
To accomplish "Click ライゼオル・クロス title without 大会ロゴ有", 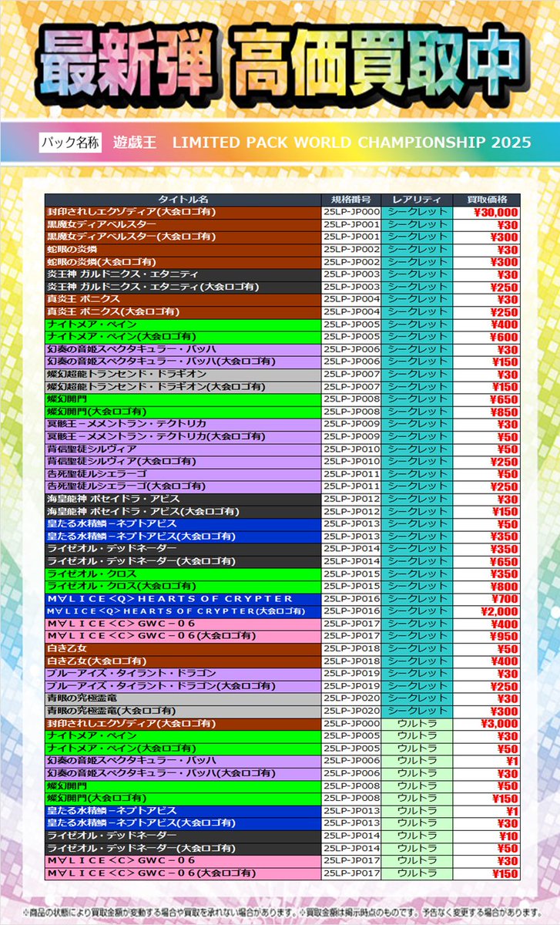I will pos(183,574).
